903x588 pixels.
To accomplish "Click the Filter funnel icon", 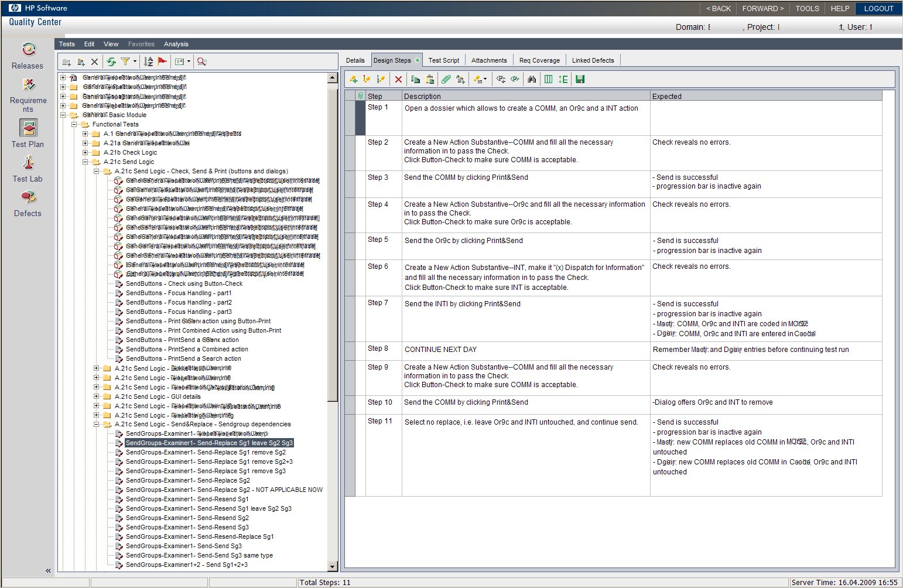I will 125,61.
